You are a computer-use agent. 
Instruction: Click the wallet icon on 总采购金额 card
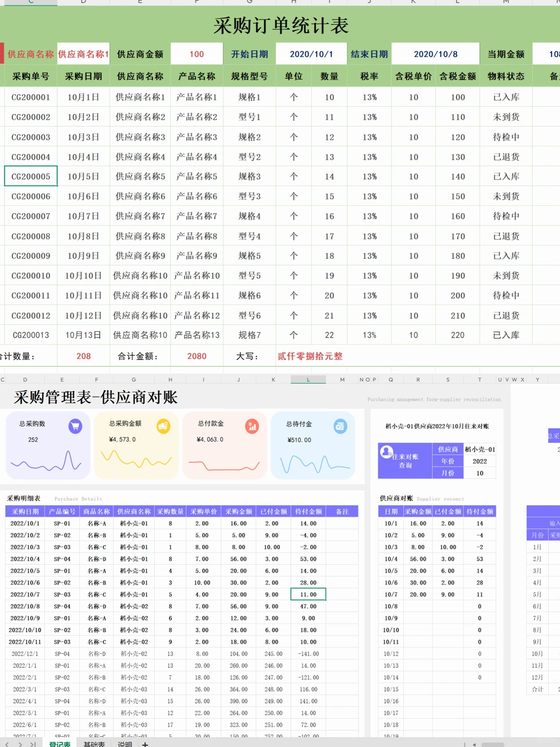click(165, 426)
